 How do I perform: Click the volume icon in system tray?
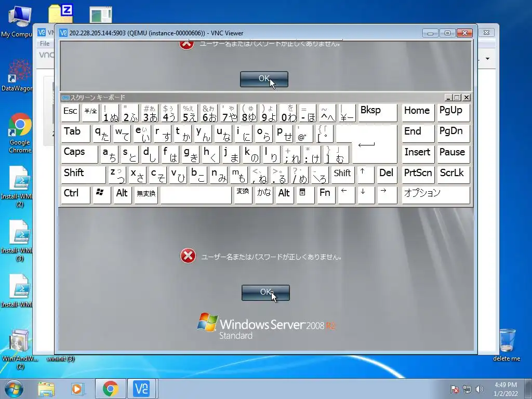(x=480, y=389)
